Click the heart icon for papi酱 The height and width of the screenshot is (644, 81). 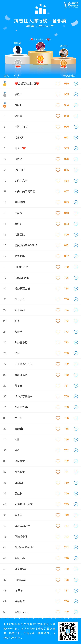click(58, 213)
